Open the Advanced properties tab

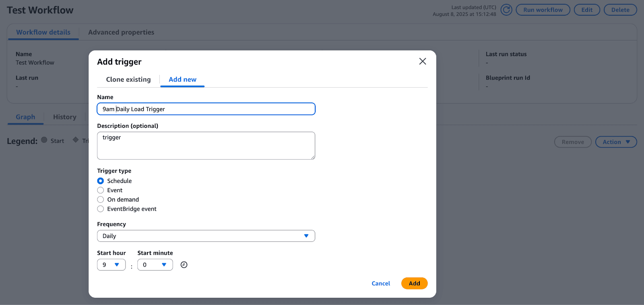pyautogui.click(x=121, y=32)
